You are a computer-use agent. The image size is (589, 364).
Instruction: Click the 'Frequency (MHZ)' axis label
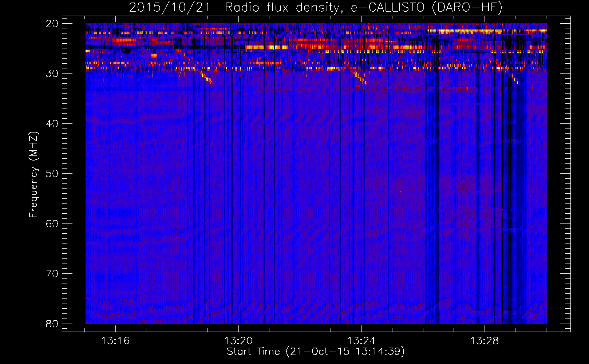click(33, 175)
